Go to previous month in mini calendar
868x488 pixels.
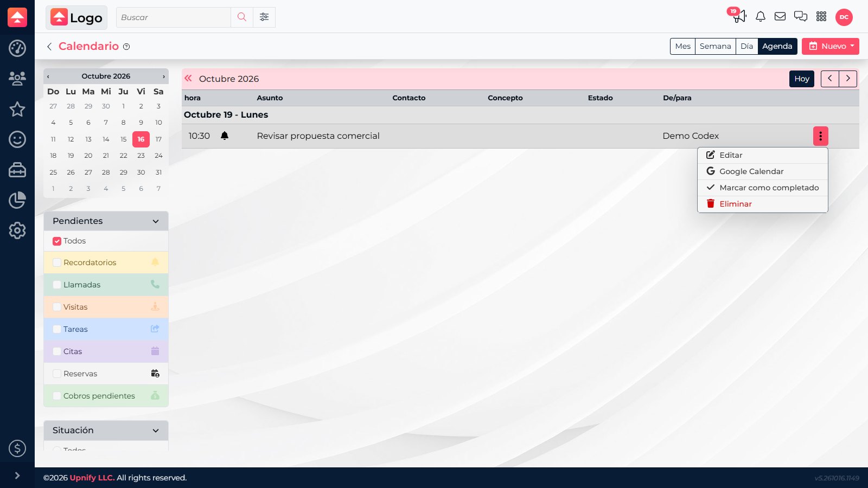[x=48, y=76]
